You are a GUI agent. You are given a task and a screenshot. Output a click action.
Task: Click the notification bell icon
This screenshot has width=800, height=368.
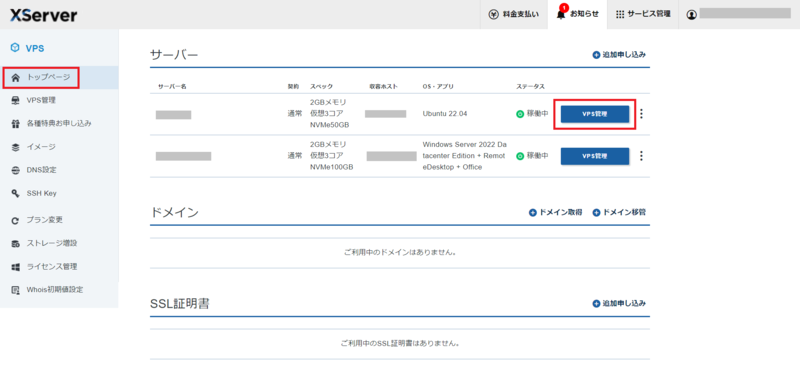561,14
